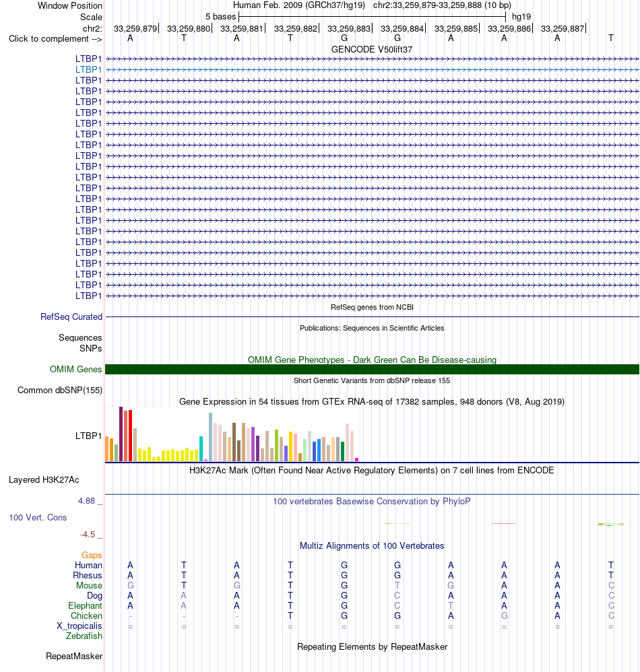Click the 'hg19' label right of scale bar
The height and width of the screenshot is (672, 640).
click(x=521, y=17)
